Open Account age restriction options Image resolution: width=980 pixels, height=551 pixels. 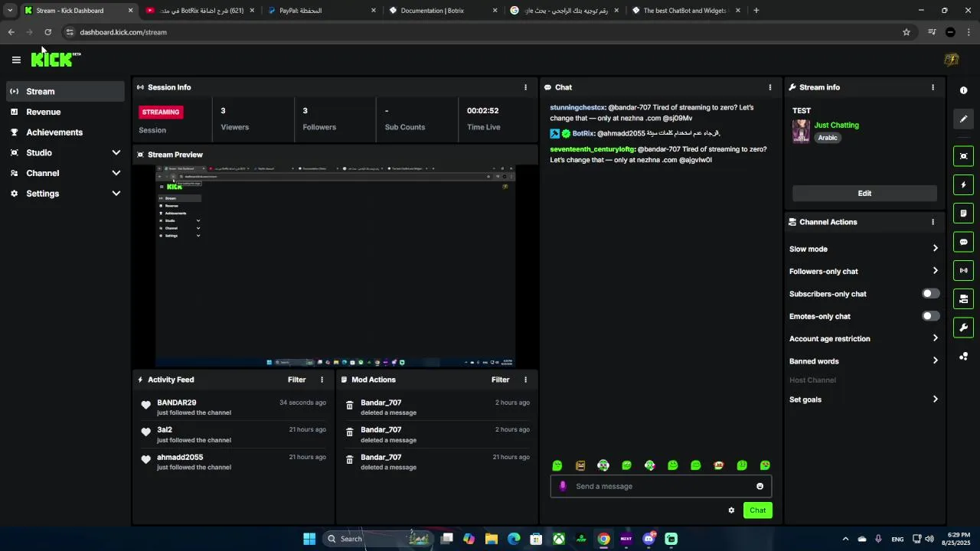tap(864, 338)
